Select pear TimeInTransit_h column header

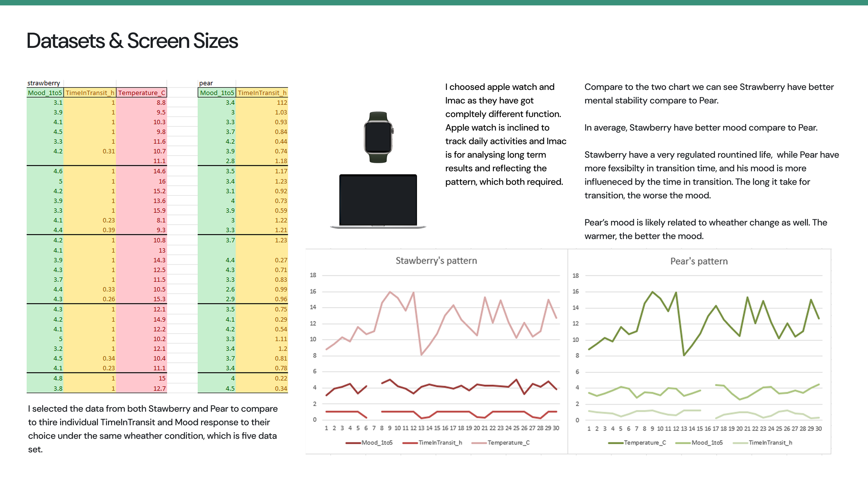pyautogui.click(x=262, y=93)
